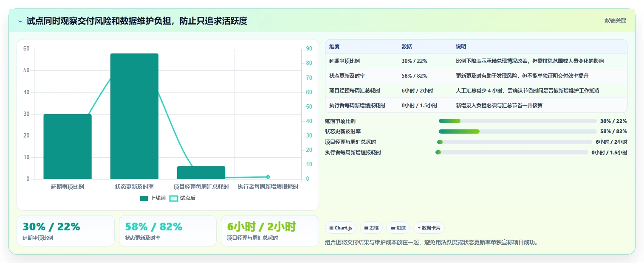Open the 58% / 82% data card
This screenshot has height=263, width=644.
point(168,231)
